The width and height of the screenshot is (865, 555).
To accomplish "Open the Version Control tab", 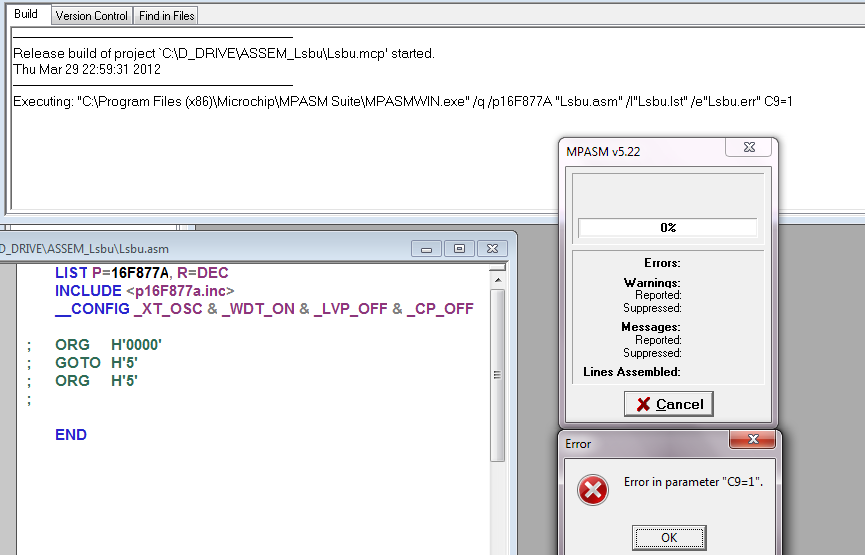I will pos(91,15).
